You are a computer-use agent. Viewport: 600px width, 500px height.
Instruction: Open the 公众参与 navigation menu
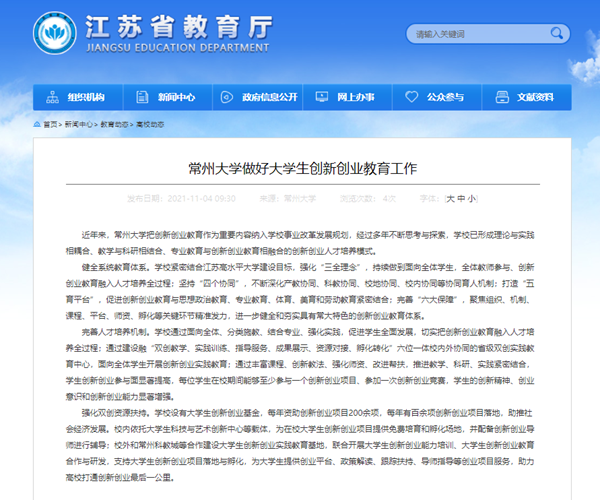click(x=445, y=97)
